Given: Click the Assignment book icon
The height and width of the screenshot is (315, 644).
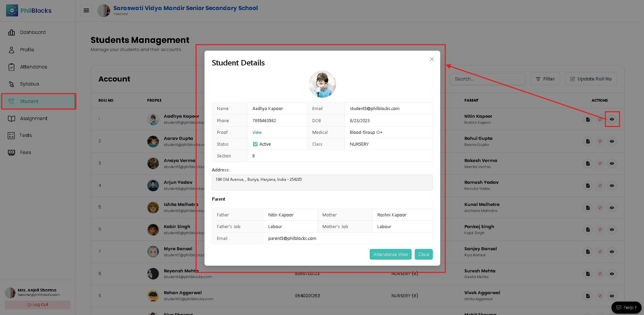Looking at the screenshot, I should coord(11,119).
